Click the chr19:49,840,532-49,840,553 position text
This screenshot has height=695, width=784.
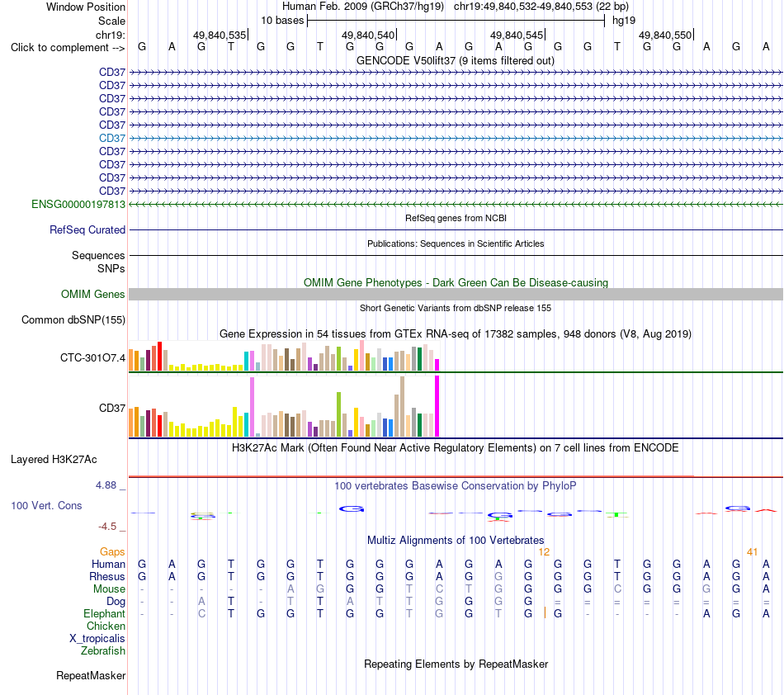[541, 7]
